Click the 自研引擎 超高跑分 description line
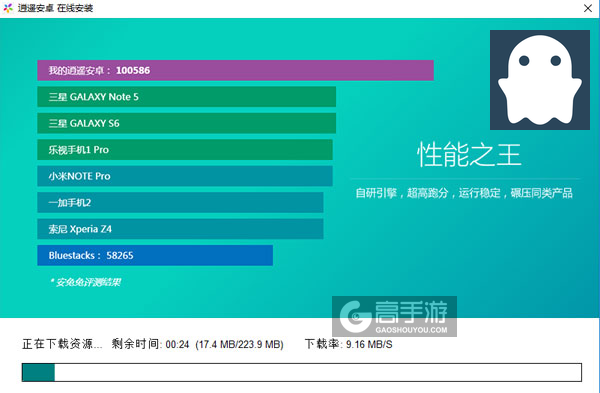The width and height of the screenshot is (600, 393). click(464, 193)
